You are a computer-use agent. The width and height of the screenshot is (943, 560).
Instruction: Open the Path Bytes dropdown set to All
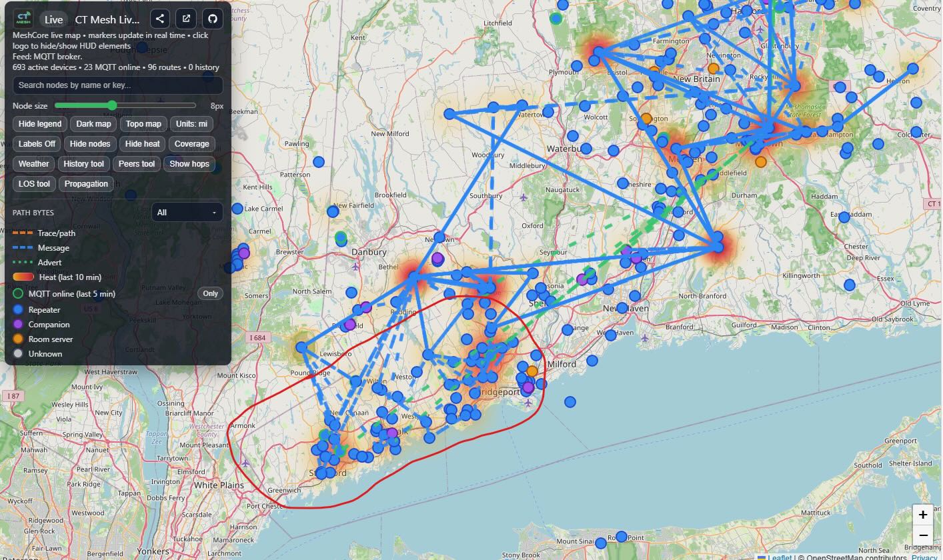187,212
